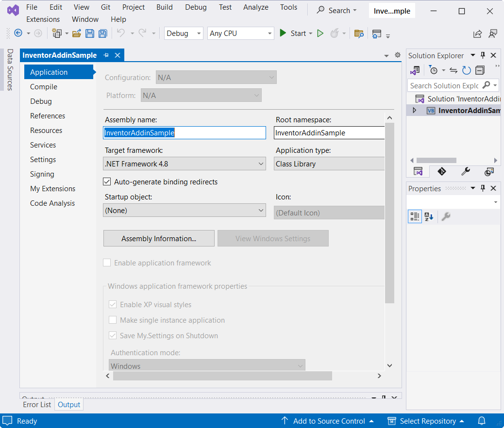This screenshot has width=504, height=428.
Task: Click the Live Share icon in toolbar
Action: [478, 33]
